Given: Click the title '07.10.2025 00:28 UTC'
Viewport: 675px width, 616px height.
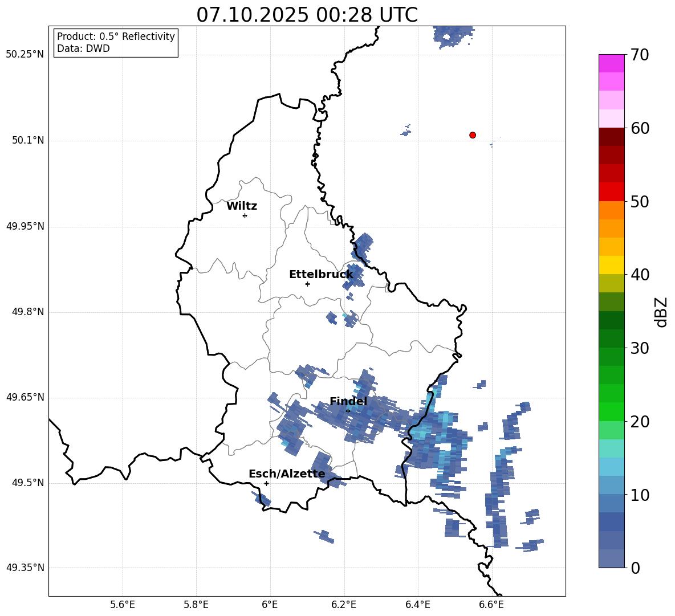Looking at the screenshot, I should 307,15.
